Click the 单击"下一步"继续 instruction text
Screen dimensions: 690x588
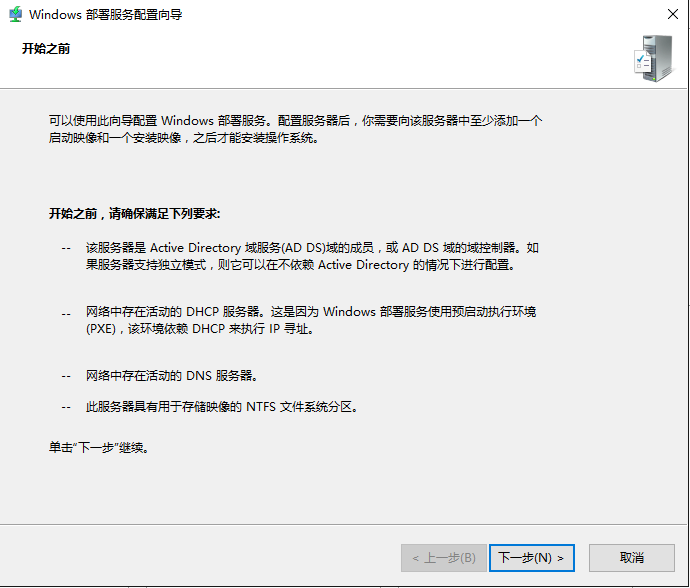pyautogui.click(x=99, y=448)
